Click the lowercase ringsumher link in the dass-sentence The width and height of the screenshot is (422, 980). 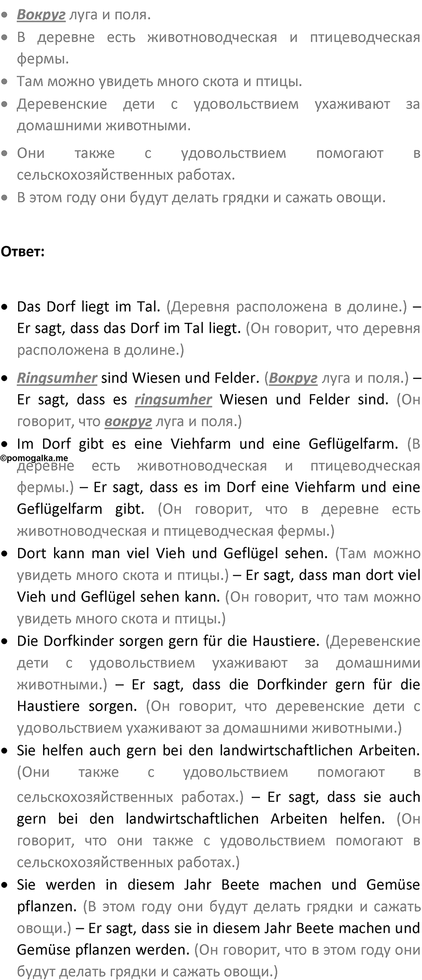click(x=173, y=399)
